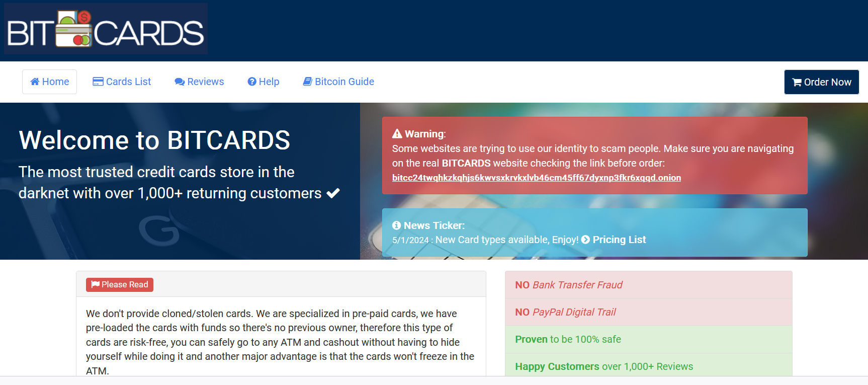Viewport: 868px width, 385px height.
Task: Select the 'Proven to be 100% safe' row
Action: pos(649,339)
